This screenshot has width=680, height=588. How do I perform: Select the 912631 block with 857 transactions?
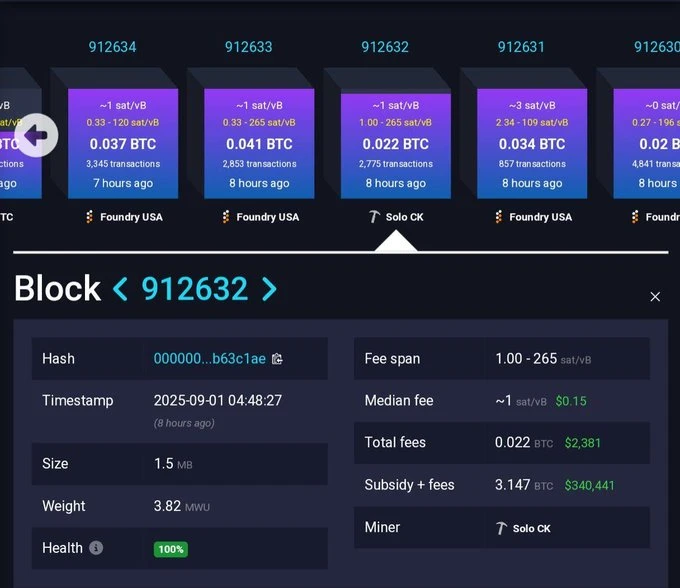pos(531,142)
